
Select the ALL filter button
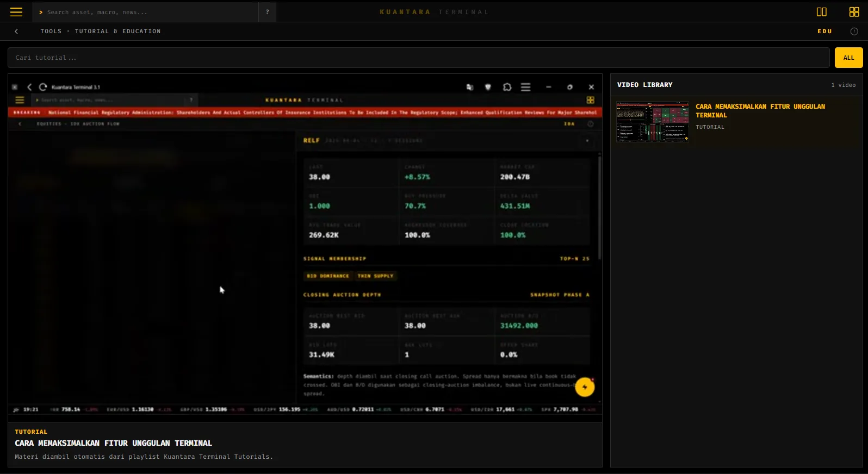tap(848, 58)
